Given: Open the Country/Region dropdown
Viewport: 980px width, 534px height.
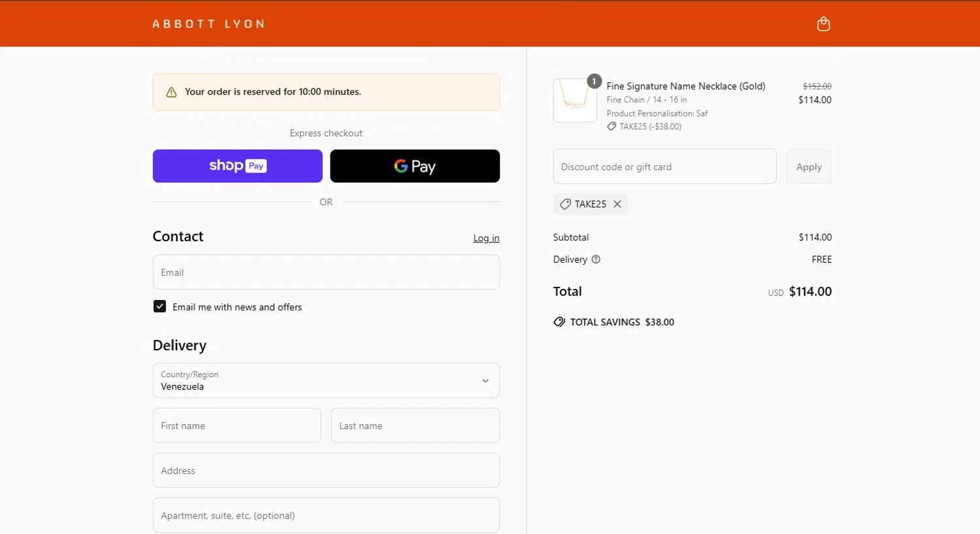Looking at the screenshot, I should click(326, 380).
